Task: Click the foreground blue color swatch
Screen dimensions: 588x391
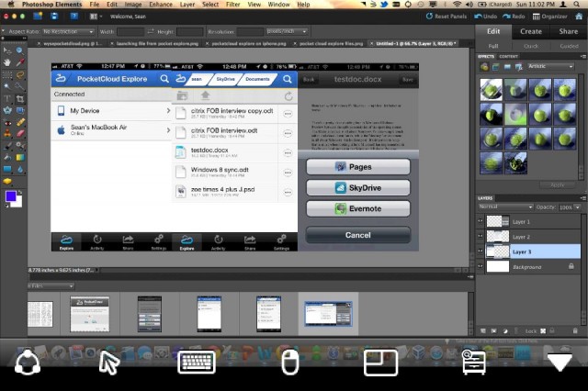Action: (10, 195)
